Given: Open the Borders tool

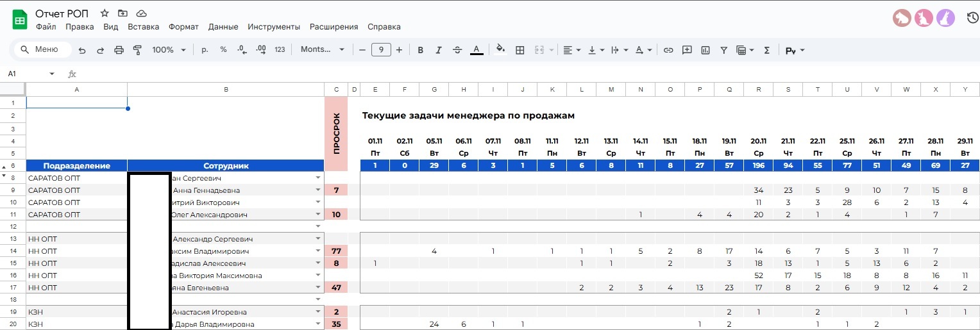Looking at the screenshot, I should point(520,50).
